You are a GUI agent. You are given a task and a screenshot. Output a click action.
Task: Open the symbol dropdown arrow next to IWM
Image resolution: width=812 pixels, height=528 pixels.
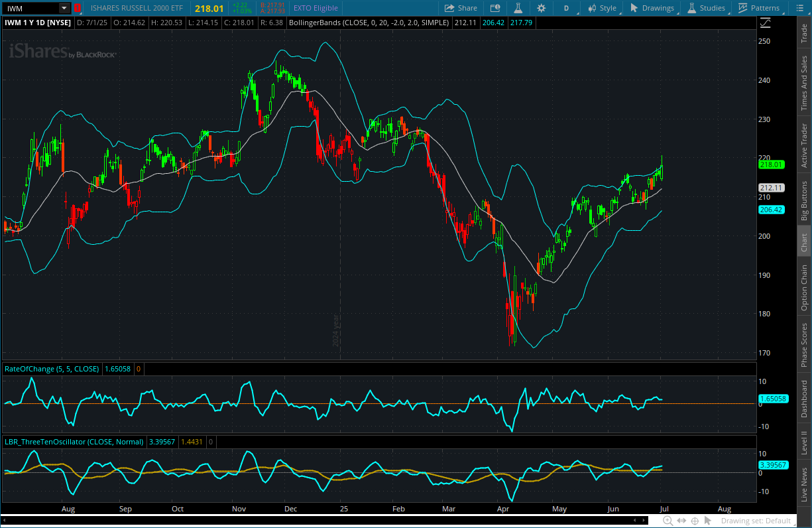point(64,8)
